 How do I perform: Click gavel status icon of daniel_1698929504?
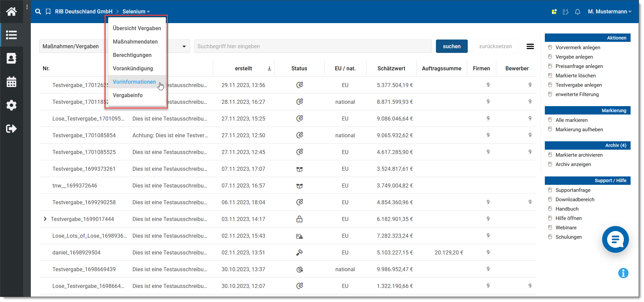click(x=300, y=252)
